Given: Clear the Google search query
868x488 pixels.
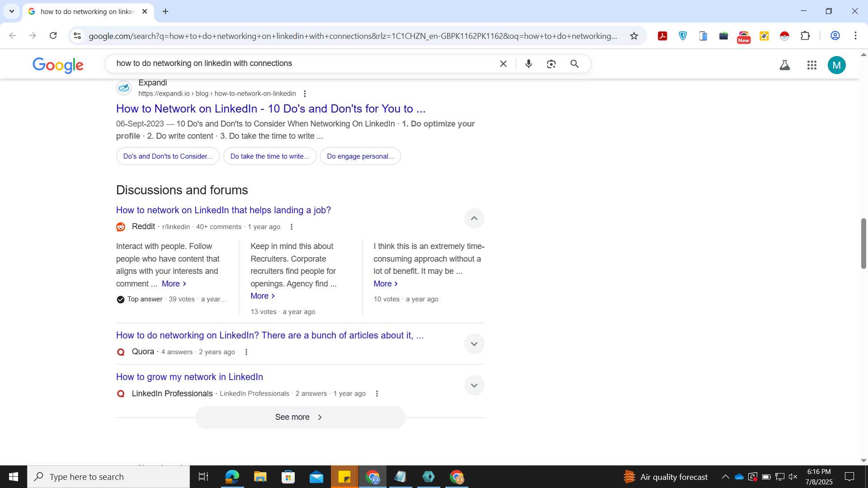Looking at the screenshot, I should tap(503, 64).
